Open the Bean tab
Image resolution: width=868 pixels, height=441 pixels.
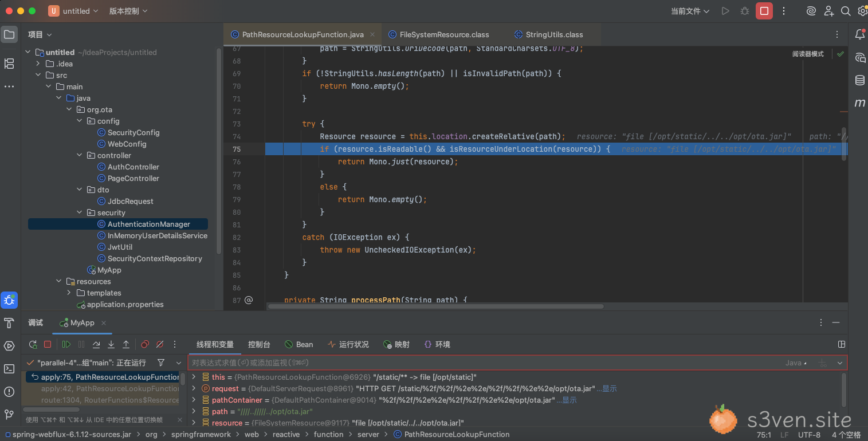click(x=299, y=344)
